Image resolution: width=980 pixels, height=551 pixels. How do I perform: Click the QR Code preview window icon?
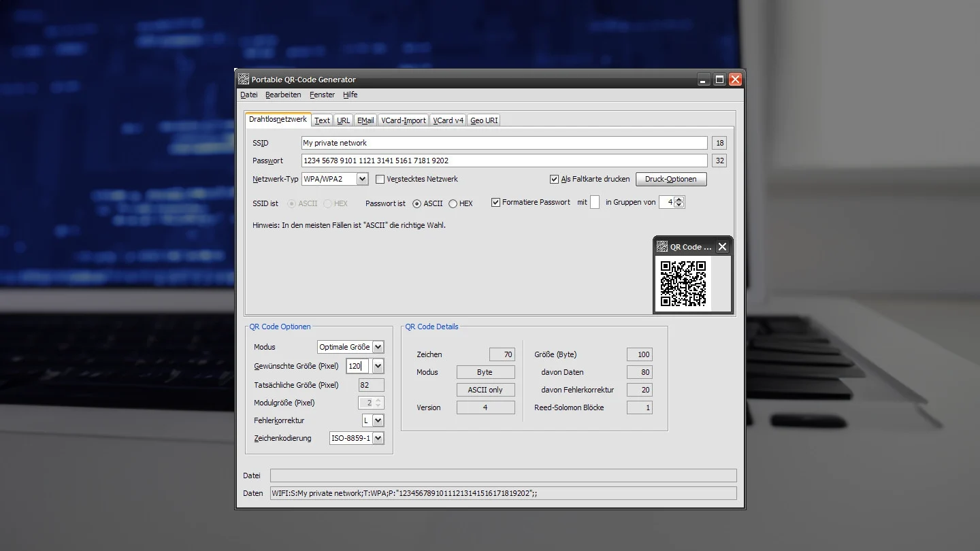coord(662,247)
